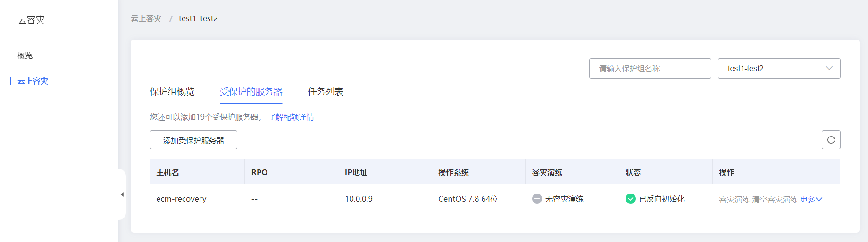Focus the 请输入保护组名称 search field
Screen dimensions: 868x242
pyautogui.click(x=650, y=68)
